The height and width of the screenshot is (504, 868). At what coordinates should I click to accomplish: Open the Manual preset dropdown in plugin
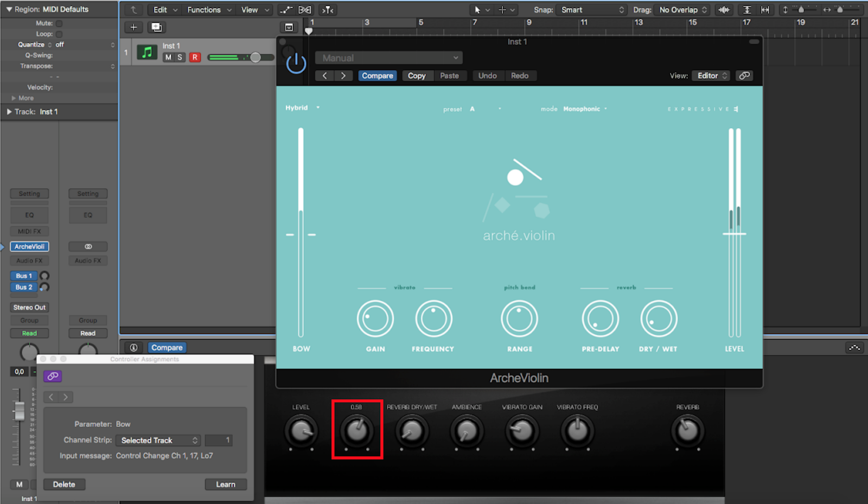(x=389, y=58)
